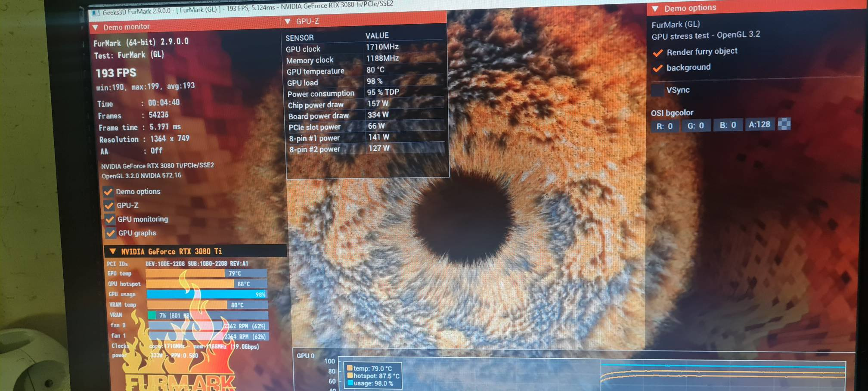The height and width of the screenshot is (391, 868).
Task: Toggle the GPU graphs checkbox
Action: point(111,233)
